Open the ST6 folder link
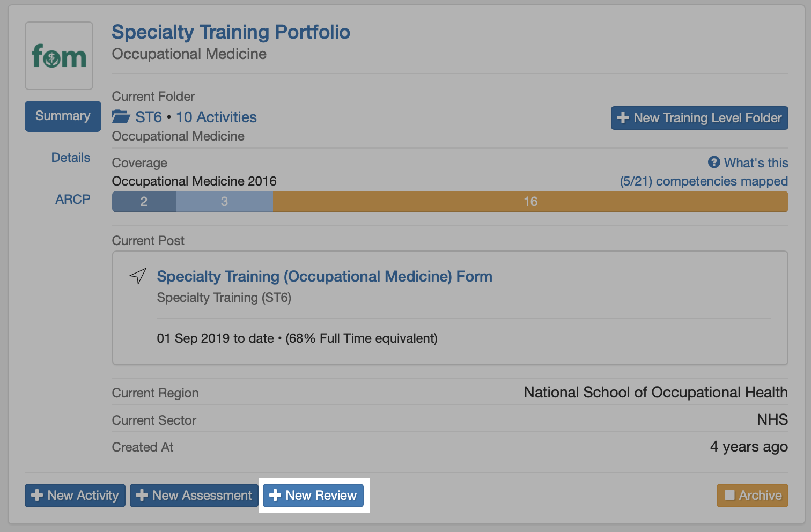 pyautogui.click(x=149, y=117)
